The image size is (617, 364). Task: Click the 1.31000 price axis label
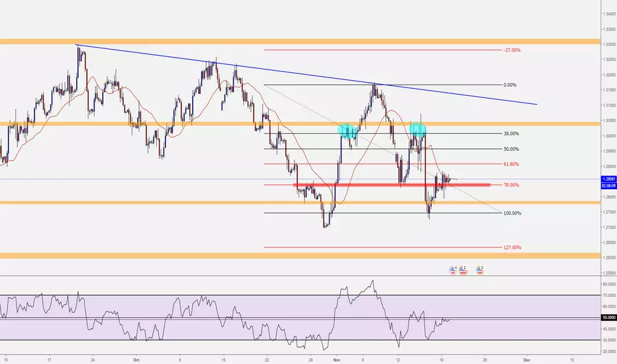[609, 105]
